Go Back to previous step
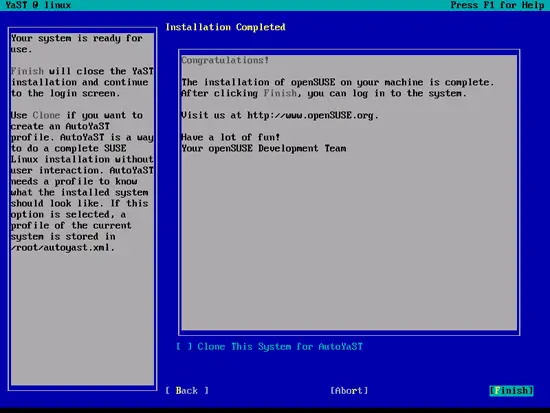The image size is (550, 413). (x=187, y=391)
